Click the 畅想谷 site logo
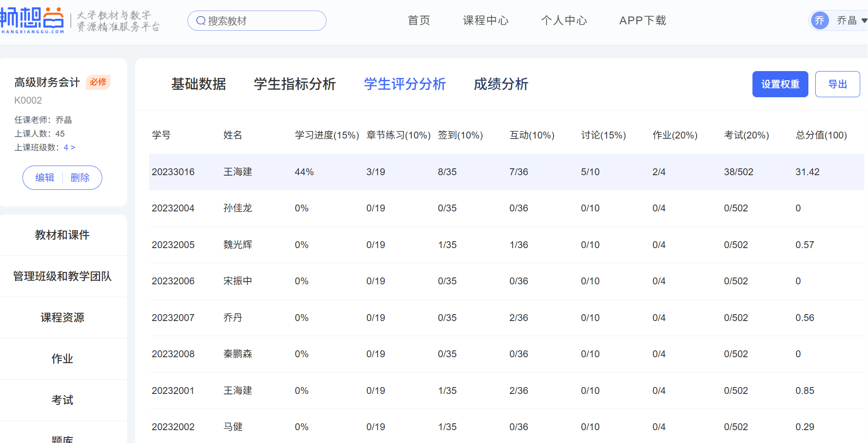868x443 pixels. point(32,20)
